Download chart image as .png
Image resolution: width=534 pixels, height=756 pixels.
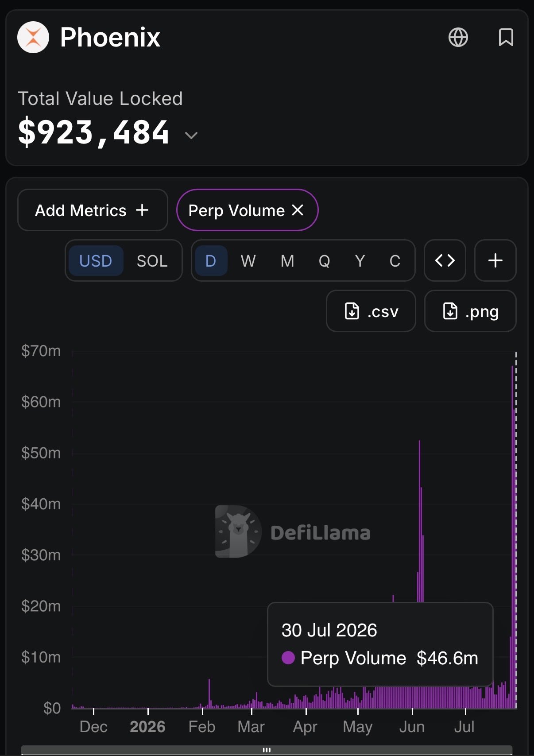click(470, 311)
